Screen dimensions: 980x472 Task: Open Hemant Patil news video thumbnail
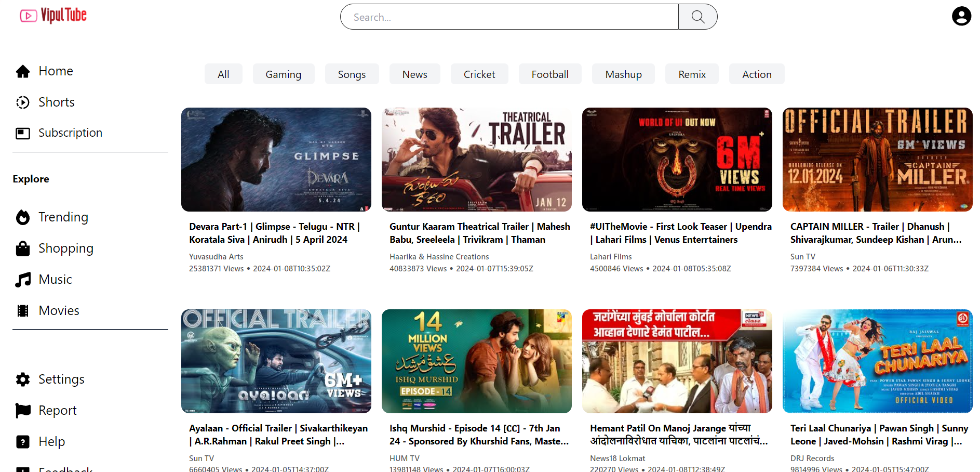pyautogui.click(x=677, y=361)
